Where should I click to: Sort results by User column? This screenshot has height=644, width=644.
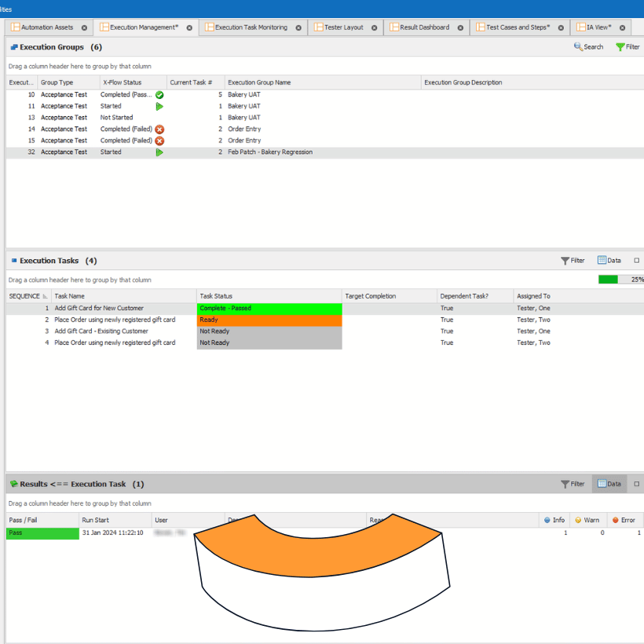point(188,521)
